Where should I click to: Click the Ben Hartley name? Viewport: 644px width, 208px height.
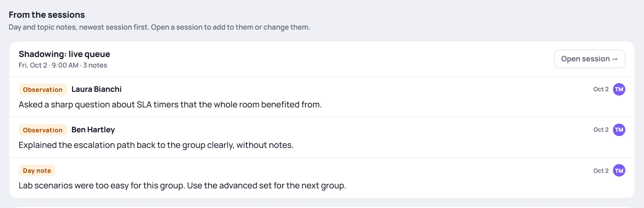tap(93, 130)
